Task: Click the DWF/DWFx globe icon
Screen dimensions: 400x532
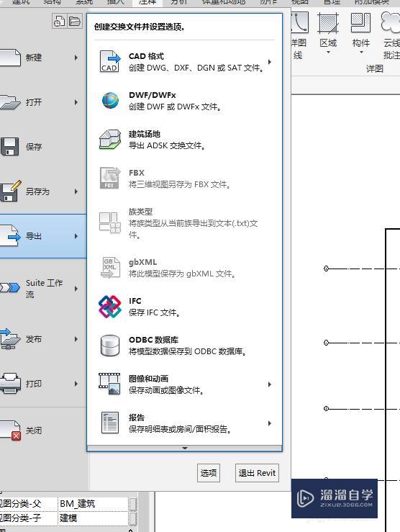Action: pos(110,101)
